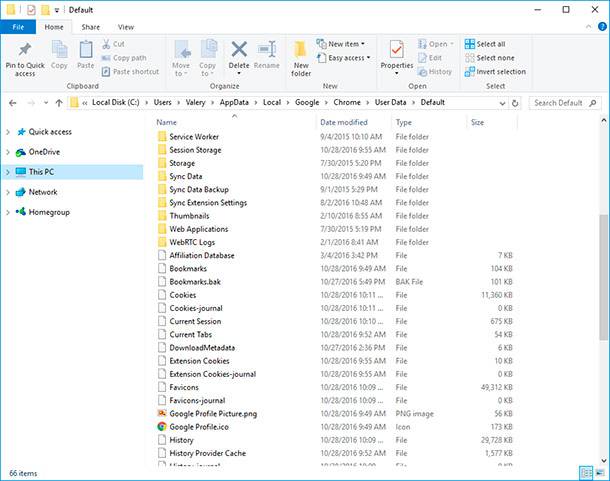The height and width of the screenshot is (481, 610).
Task: Open New item dropdown
Action: 341,44
